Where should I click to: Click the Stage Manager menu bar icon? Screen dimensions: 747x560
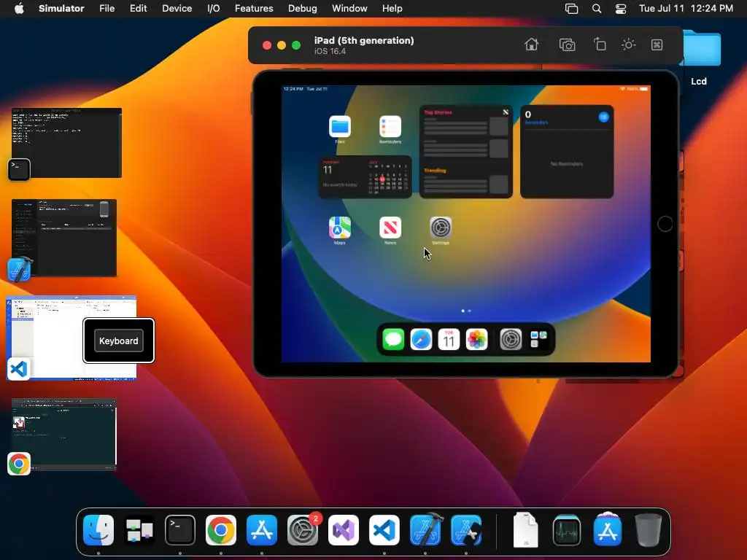571,9
